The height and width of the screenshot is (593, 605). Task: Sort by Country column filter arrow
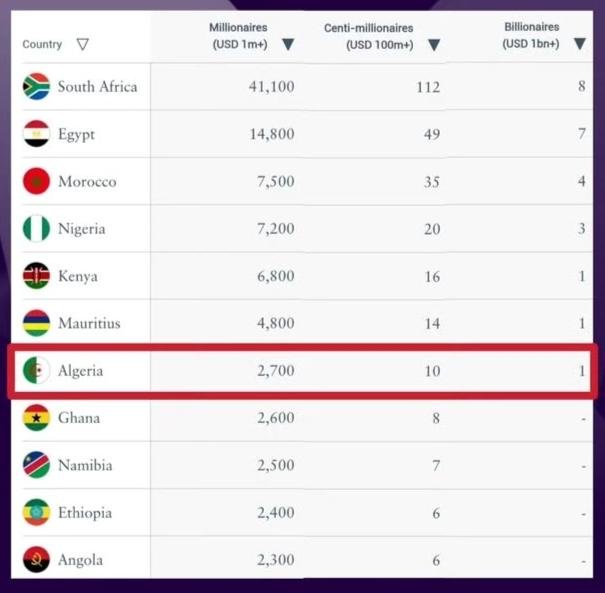[83, 44]
